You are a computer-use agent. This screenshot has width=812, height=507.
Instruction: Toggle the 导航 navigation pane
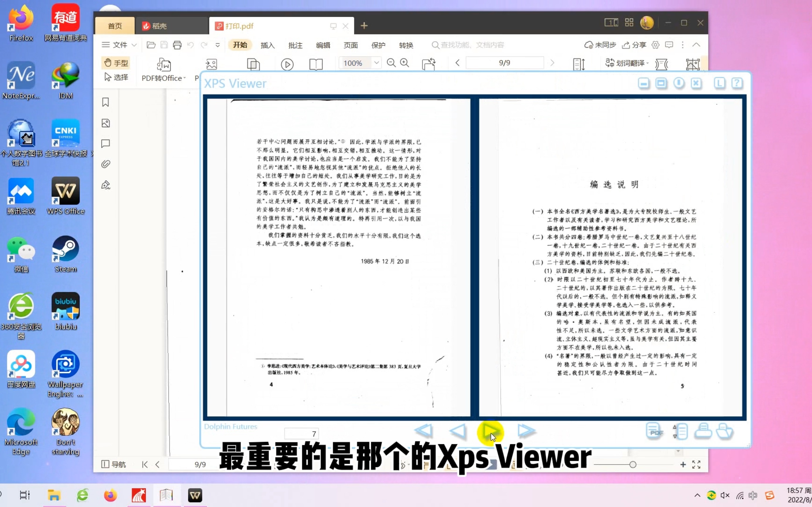[x=113, y=464]
